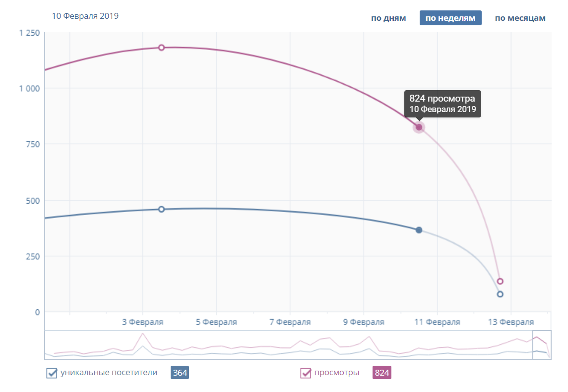Screen dimensions: 568x392
Task: Select the "по неделям" tab
Action: pos(450,18)
